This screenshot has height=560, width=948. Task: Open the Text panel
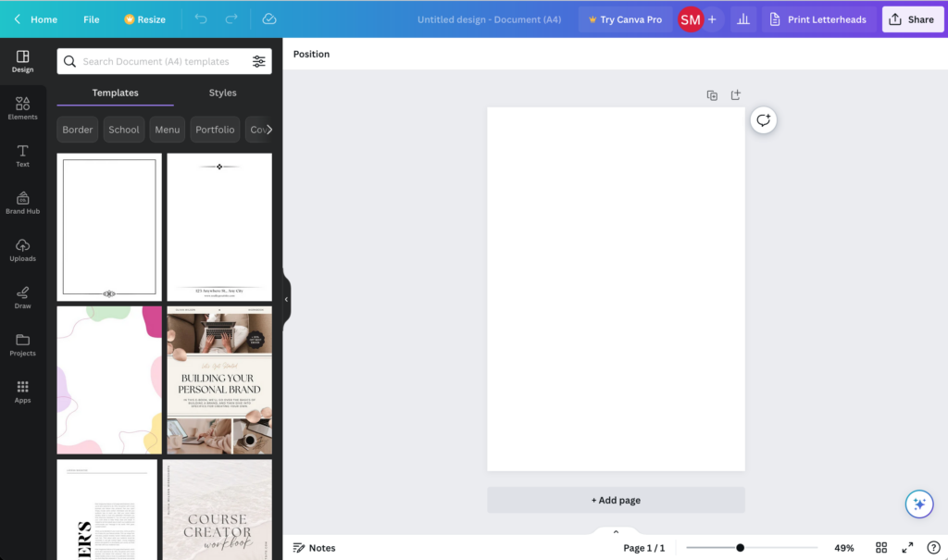[x=22, y=156]
